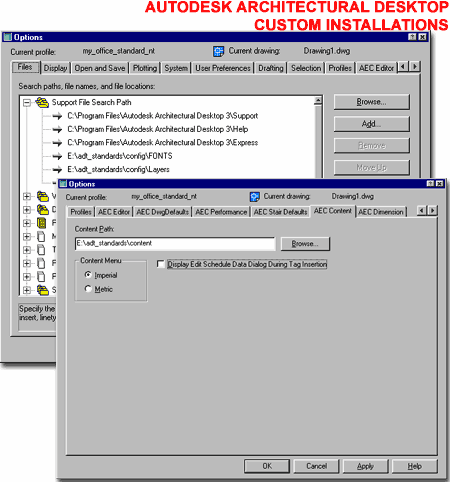Expand the third tree node in the back window
Screen dimensions: 450x482
[x=27, y=210]
